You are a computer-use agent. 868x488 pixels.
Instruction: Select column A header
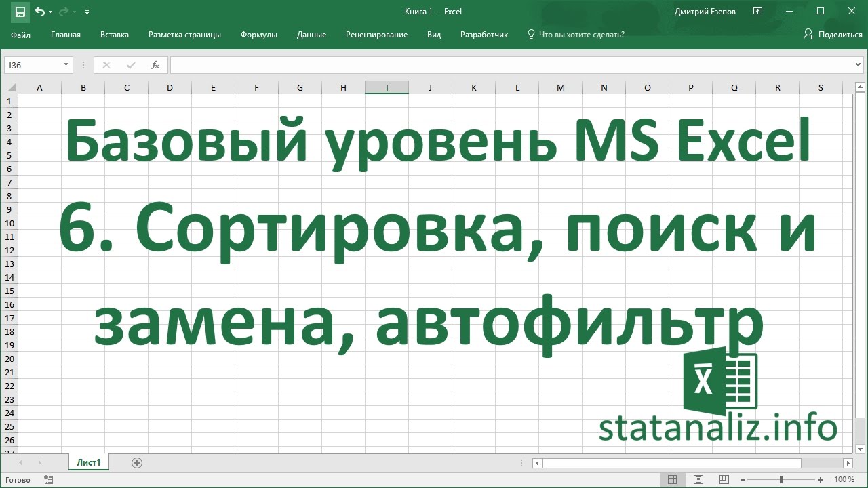[39, 87]
